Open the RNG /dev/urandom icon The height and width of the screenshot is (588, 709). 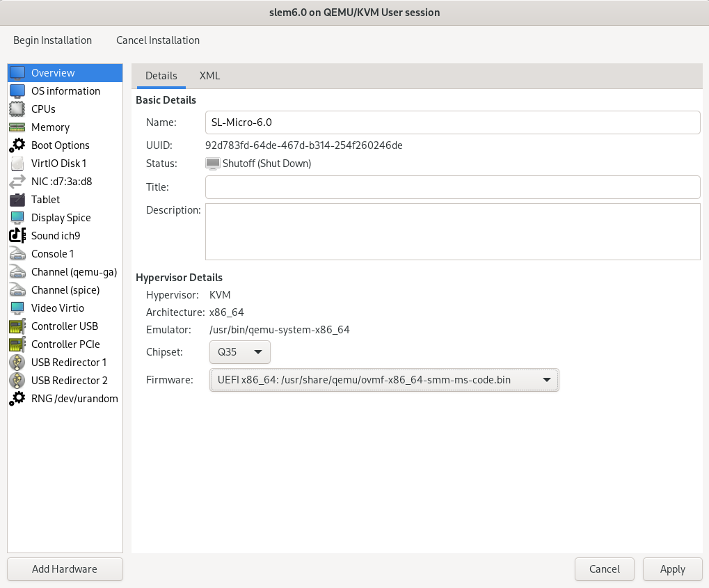point(19,398)
